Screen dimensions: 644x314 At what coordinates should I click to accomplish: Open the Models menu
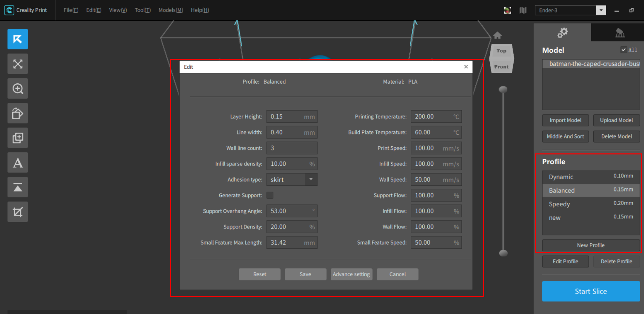click(170, 10)
